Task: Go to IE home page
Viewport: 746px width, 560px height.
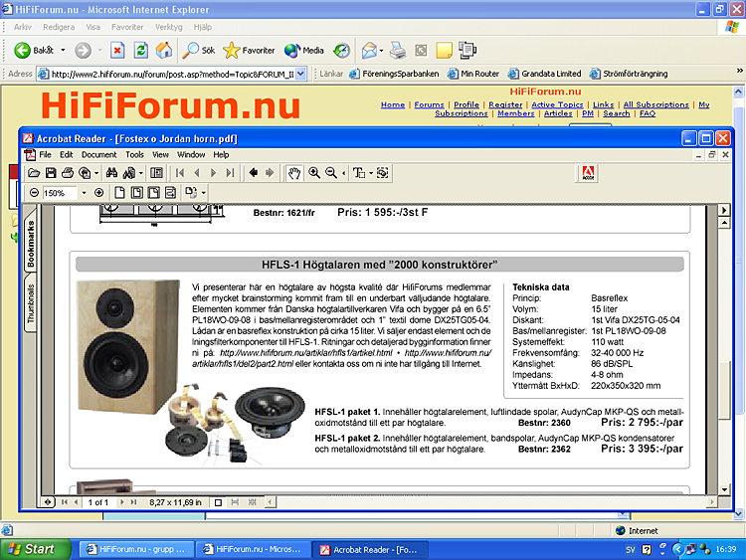Action: (x=164, y=50)
